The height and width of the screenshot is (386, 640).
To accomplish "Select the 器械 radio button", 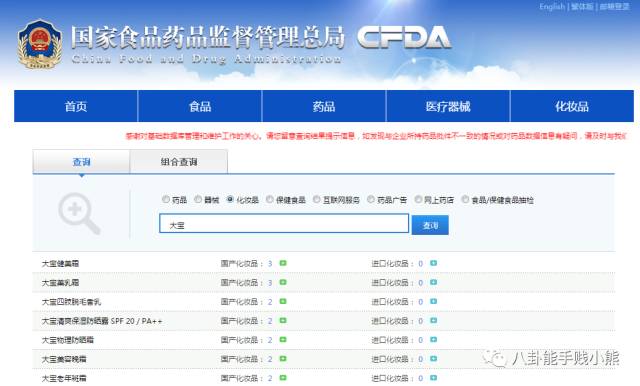I will [x=198, y=199].
